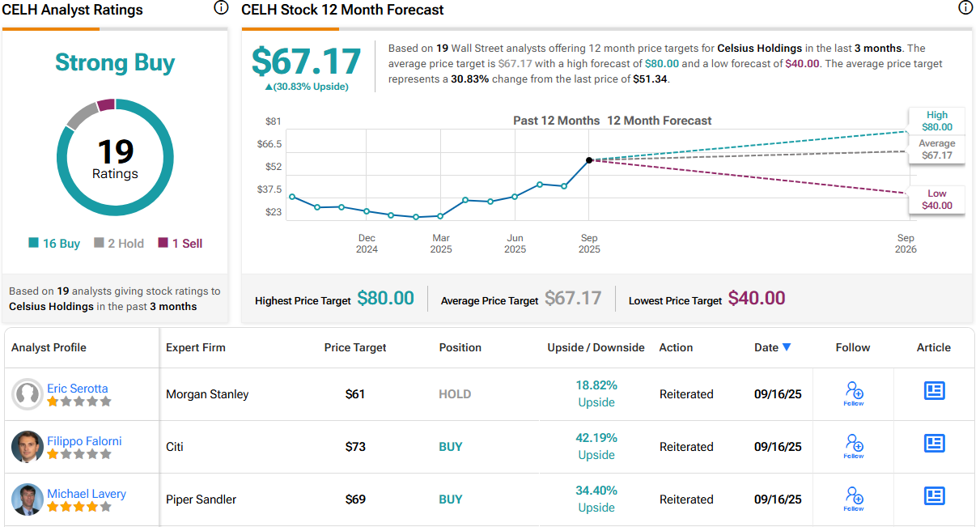Click the Sep 2026 axis label

pos(906,244)
